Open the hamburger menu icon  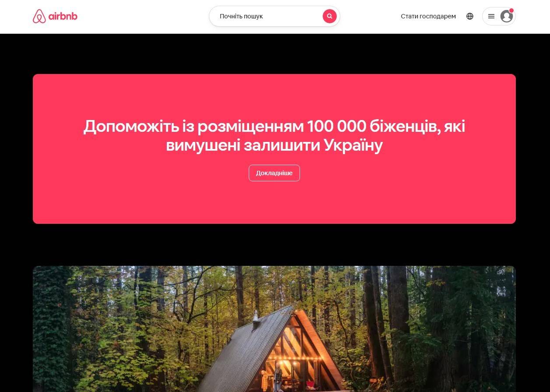(x=491, y=16)
